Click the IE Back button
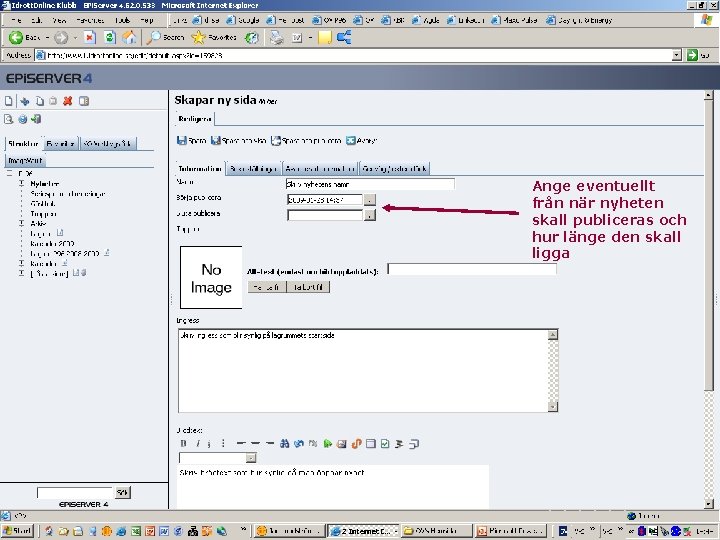The height and width of the screenshot is (540, 720). click(x=24, y=38)
